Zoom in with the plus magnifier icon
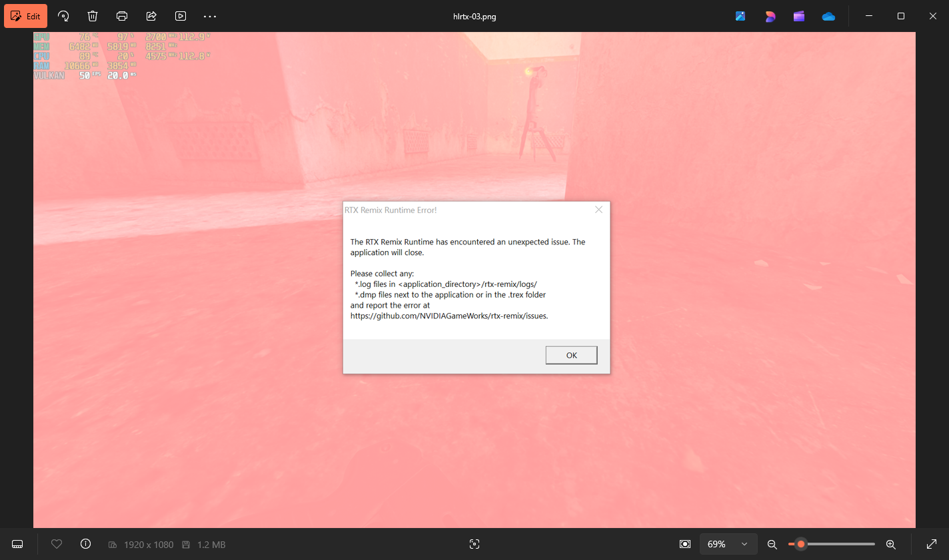Screen dimensions: 949x560 click(x=891, y=544)
